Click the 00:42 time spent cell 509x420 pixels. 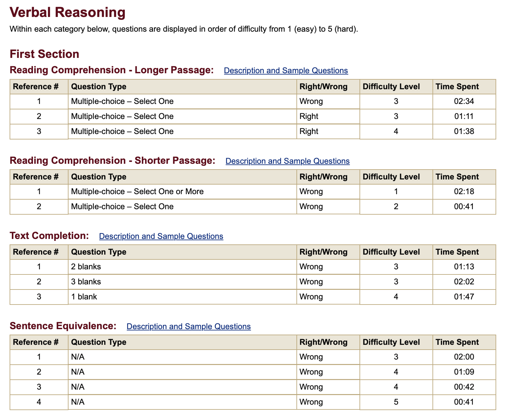464,387
